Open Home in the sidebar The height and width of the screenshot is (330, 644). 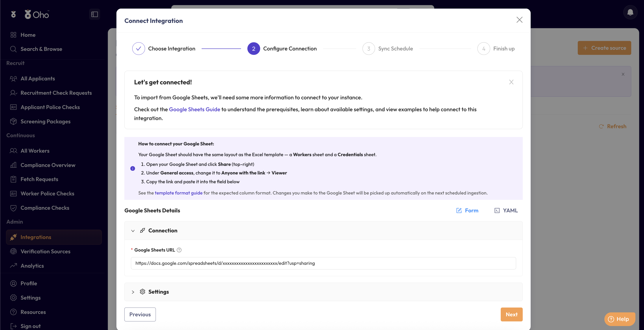coord(28,35)
